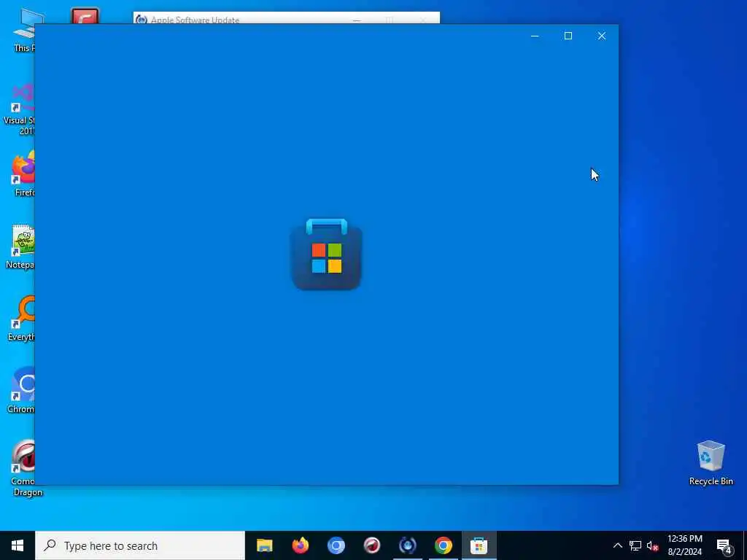The image size is (747, 560).
Task: Click the Type here to search box
Action: [140, 545]
